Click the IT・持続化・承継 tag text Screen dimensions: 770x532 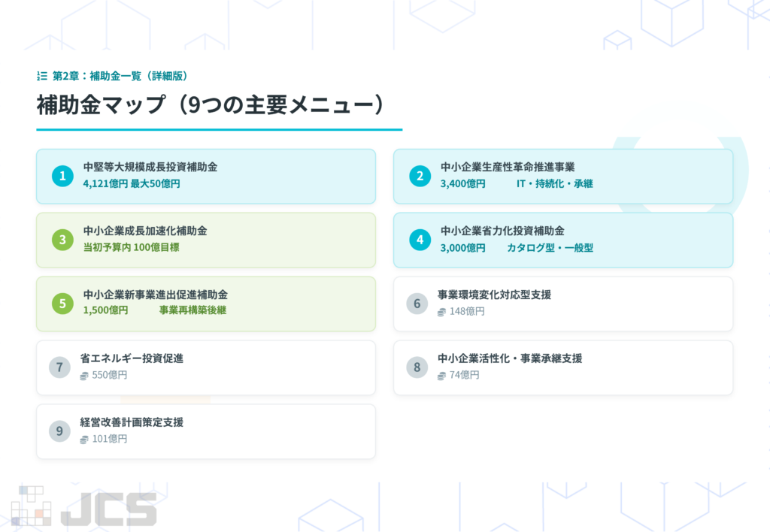tap(554, 183)
